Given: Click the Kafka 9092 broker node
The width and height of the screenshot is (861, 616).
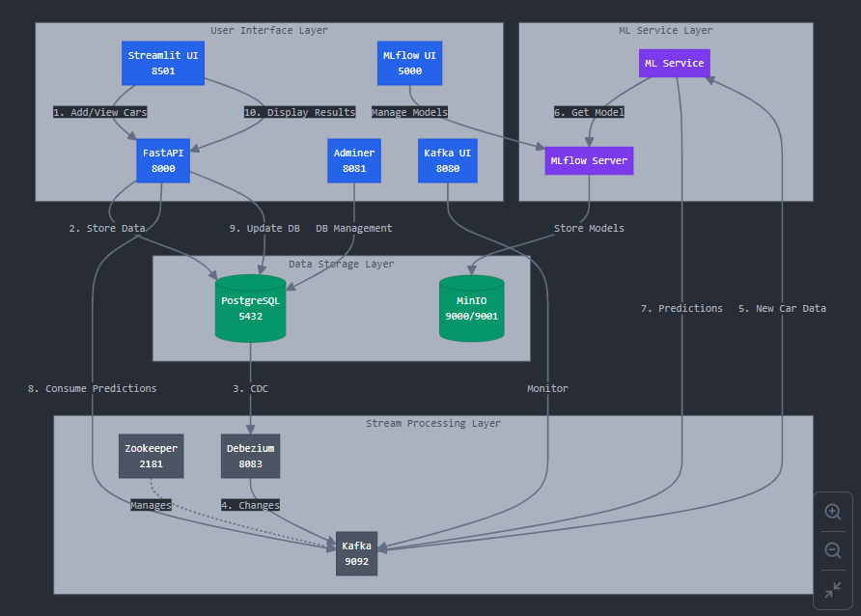Looking at the screenshot, I should [x=356, y=552].
